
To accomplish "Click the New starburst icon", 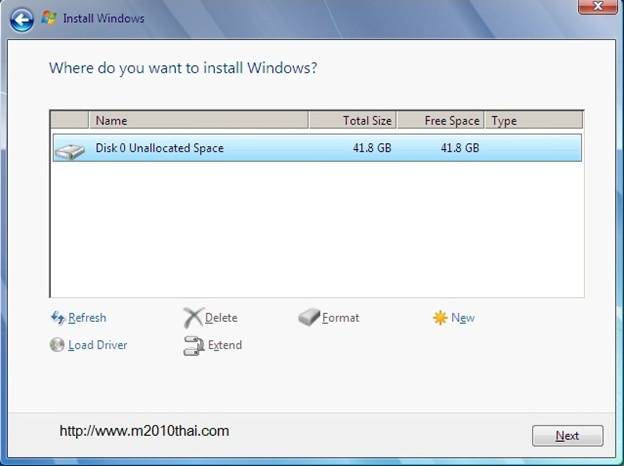I will [x=440, y=318].
